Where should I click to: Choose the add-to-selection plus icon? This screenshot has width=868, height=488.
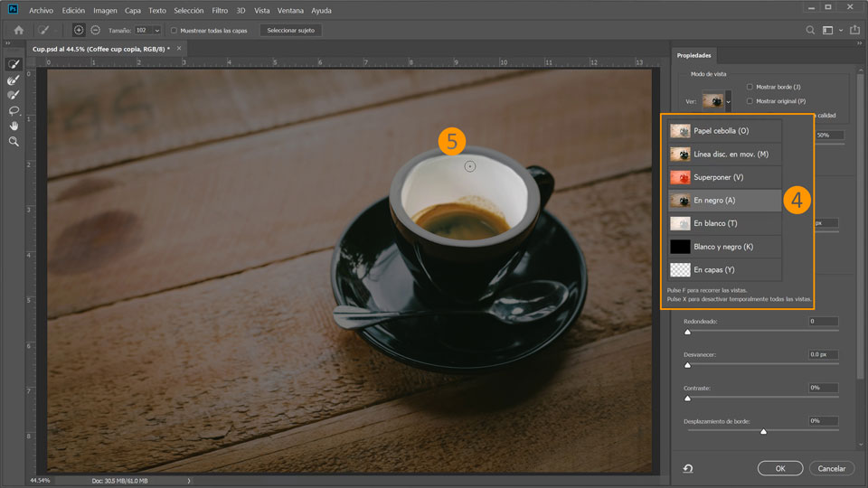coord(79,30)
